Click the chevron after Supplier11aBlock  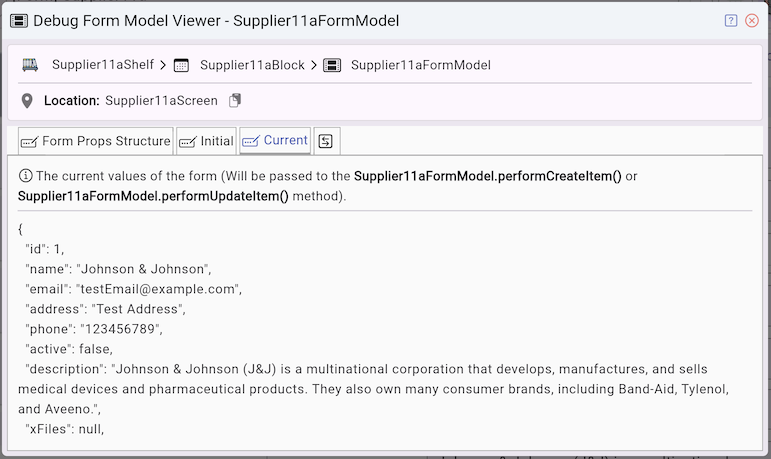pos(314,65)
